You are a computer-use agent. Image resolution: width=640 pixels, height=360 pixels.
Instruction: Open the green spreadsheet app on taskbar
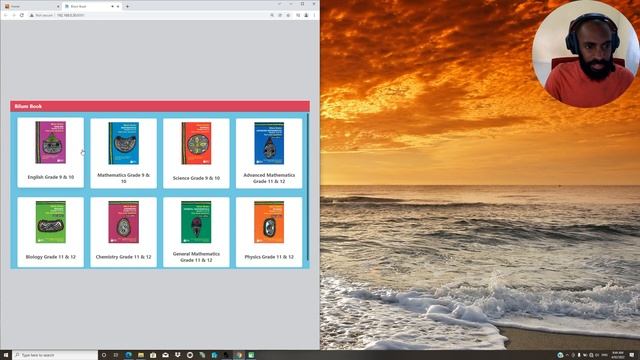tap(251, 355)
